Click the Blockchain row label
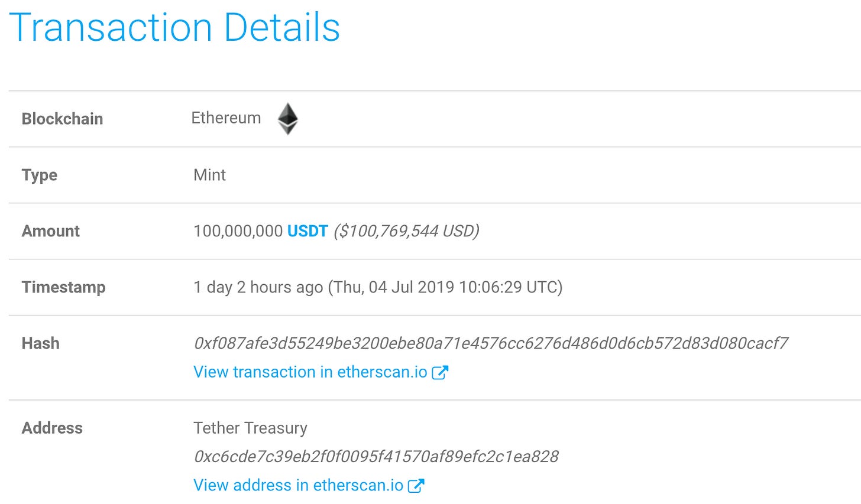 point(62,119)
